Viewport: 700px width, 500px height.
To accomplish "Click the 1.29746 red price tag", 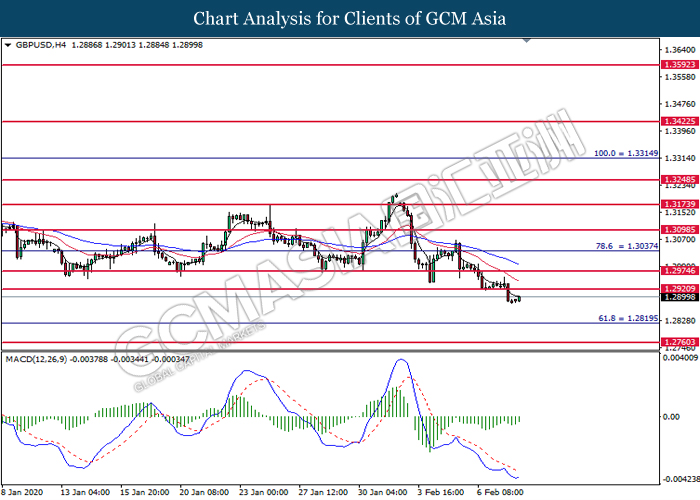I will tap(678, 270).
